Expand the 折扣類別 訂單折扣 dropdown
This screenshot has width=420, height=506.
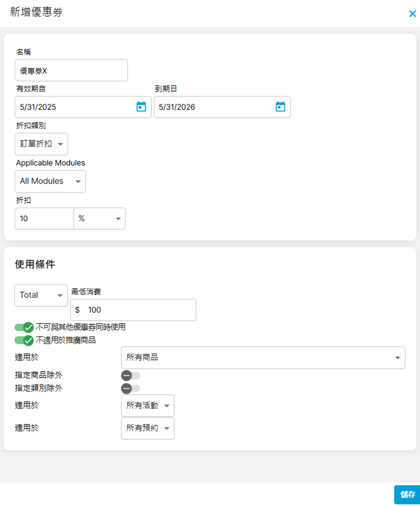click(x=41, y=144)
